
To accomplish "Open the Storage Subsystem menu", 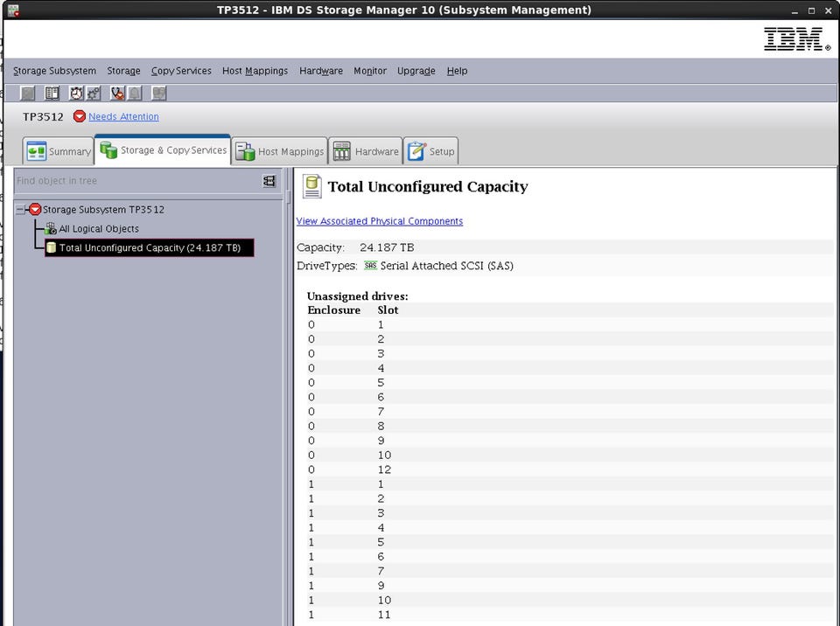I will coord(54,71).
